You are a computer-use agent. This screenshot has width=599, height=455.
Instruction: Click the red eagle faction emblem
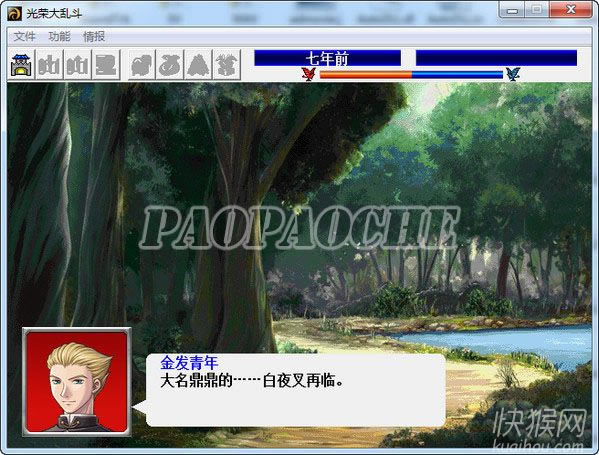(308, 74)
